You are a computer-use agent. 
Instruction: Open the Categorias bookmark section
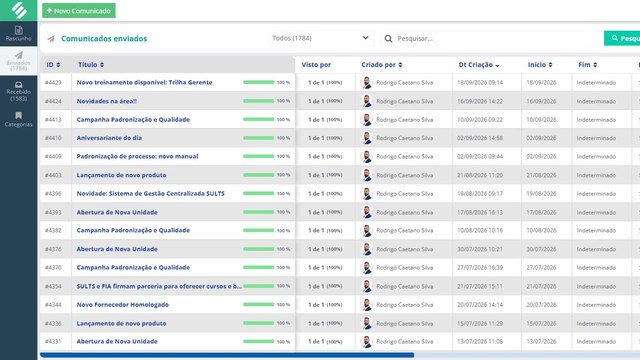click(18, 119)
